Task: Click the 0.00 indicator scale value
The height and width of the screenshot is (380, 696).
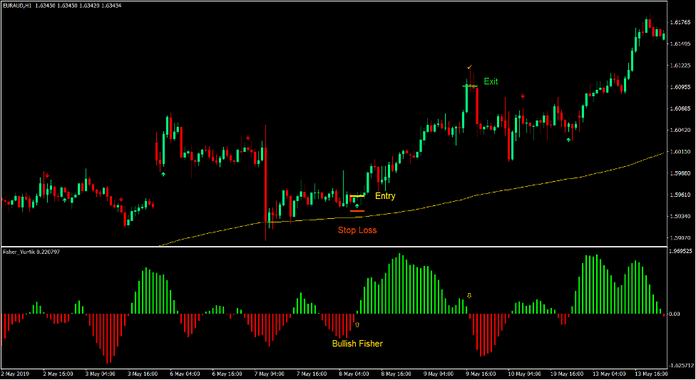Action: pos(674,314)
